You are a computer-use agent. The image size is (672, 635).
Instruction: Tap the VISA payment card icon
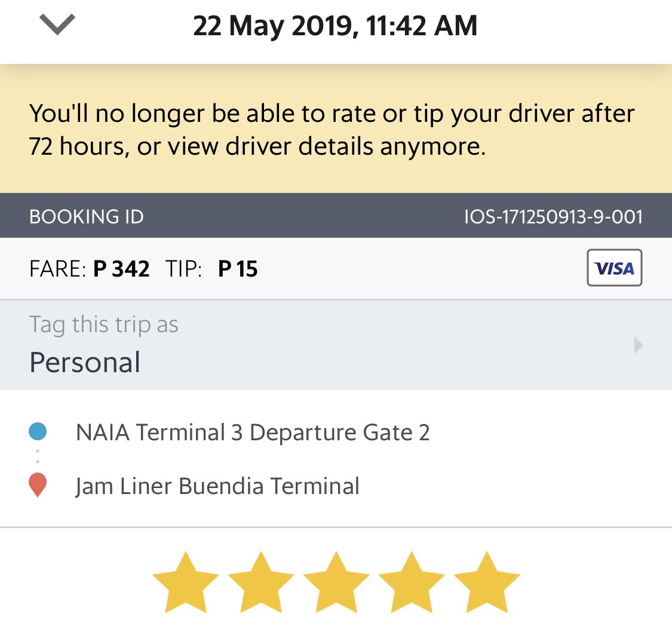tap(614, 268)
